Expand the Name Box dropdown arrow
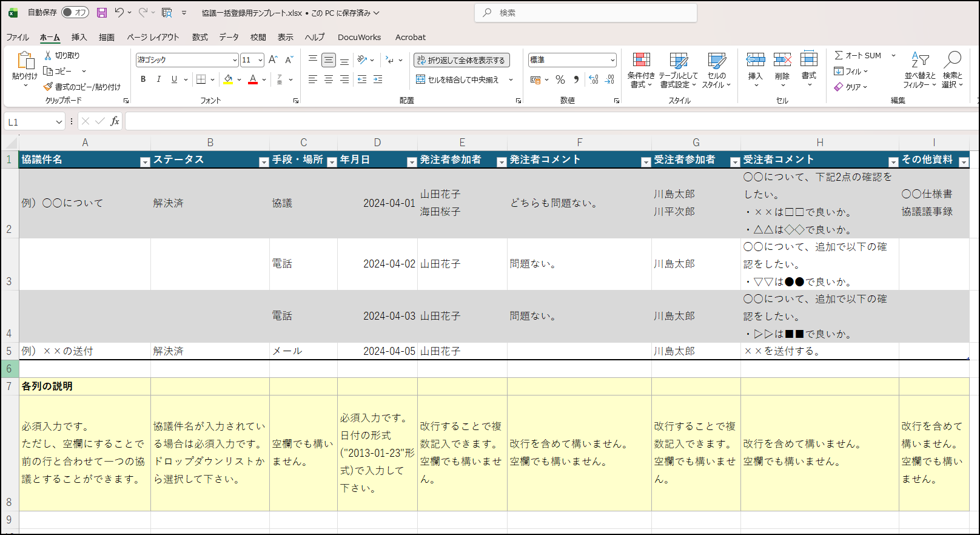Screen dimensions: 980x535 59,122
